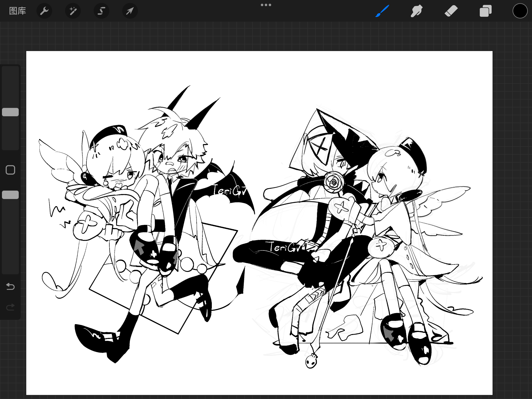Open the Adjustments magic wand menu
Viewport: 532px width, 399px height.
(x=73, y=11)
